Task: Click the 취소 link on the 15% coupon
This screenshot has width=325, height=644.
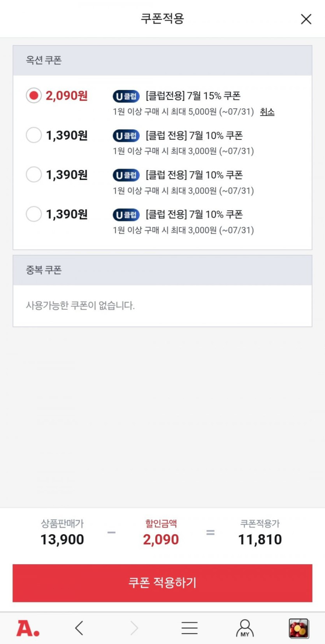Action: (267, 112)
